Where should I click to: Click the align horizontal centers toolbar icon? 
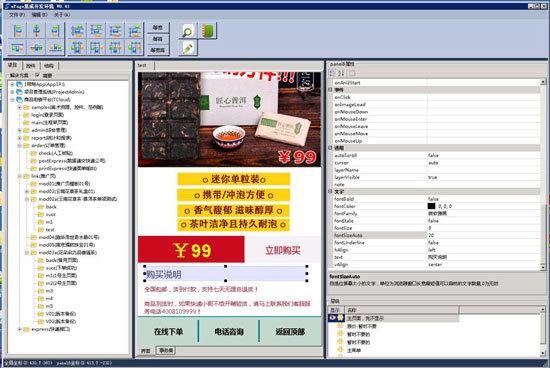[36, 31]
